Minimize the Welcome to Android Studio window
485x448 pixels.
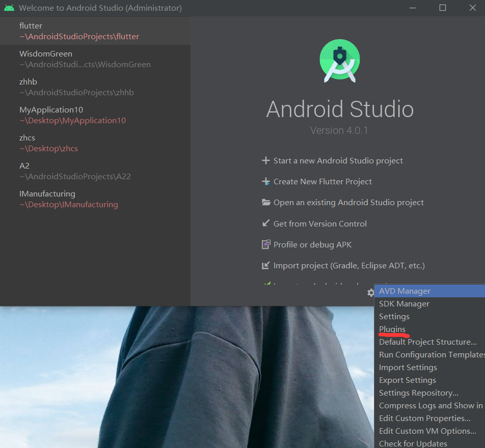413,8
